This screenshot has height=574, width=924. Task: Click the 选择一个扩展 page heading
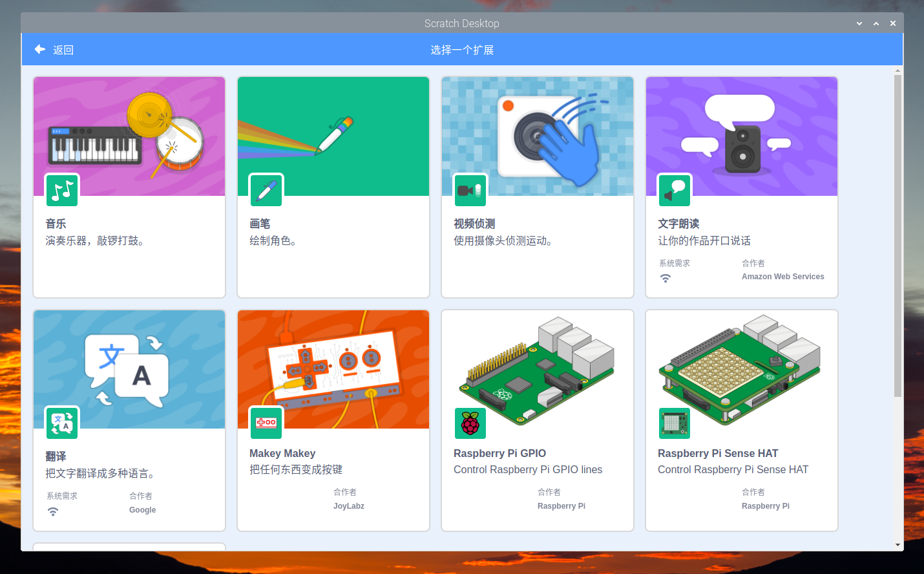pos(462,50)
